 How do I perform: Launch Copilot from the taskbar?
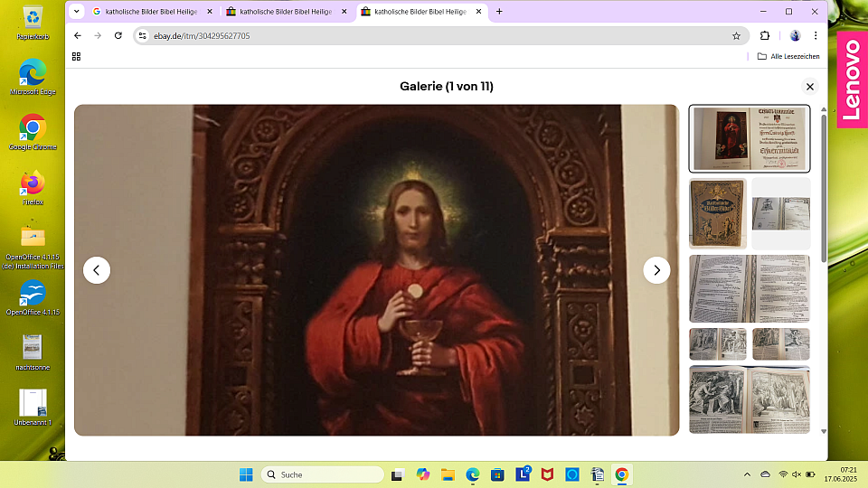click(423, 474)
